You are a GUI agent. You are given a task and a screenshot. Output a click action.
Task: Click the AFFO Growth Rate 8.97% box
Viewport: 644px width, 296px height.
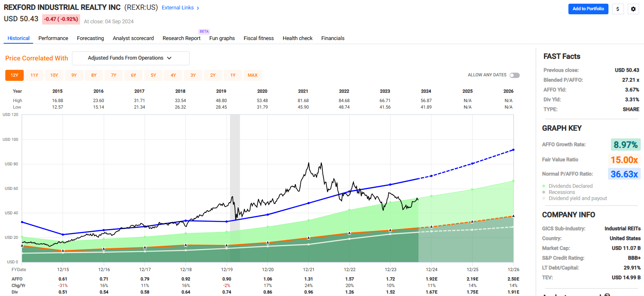pyautogui.click(x=626, y=145)
